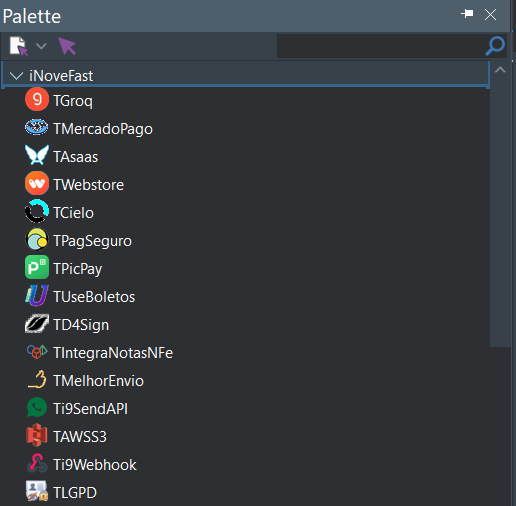The width and height of the screenshot is (516, 506).
Task: Click the palette search magnifier icon
Action: [495, 46]
